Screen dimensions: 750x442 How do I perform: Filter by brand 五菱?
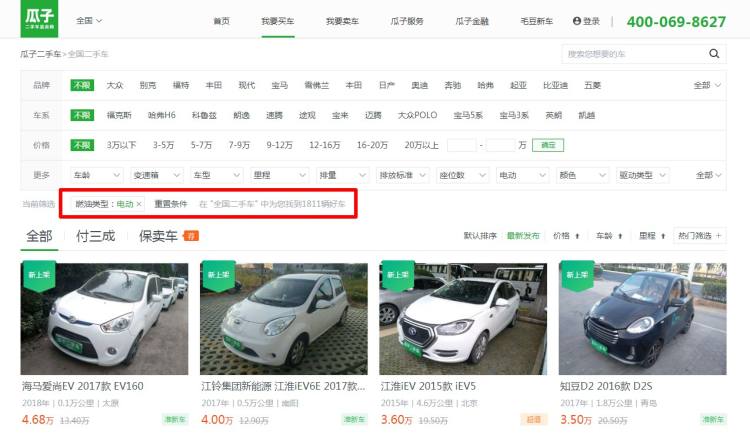(592, 85)
